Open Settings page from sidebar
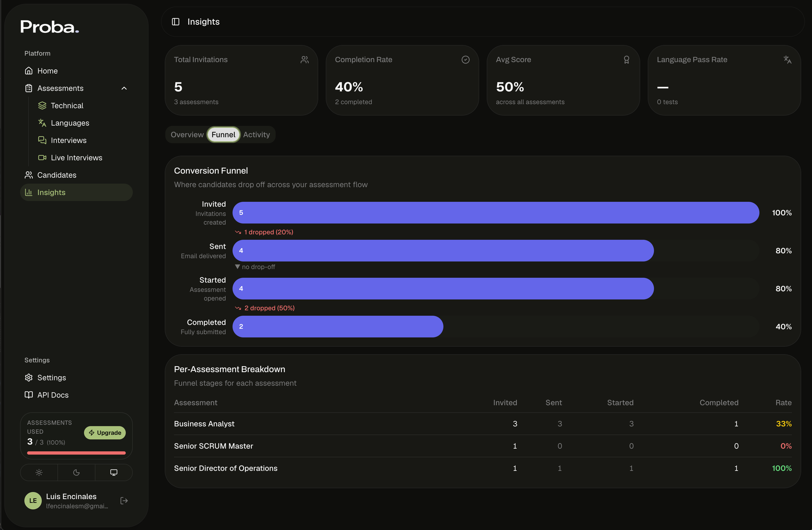The height and width of the screenshot is (530, 812). tap(76, 378)
